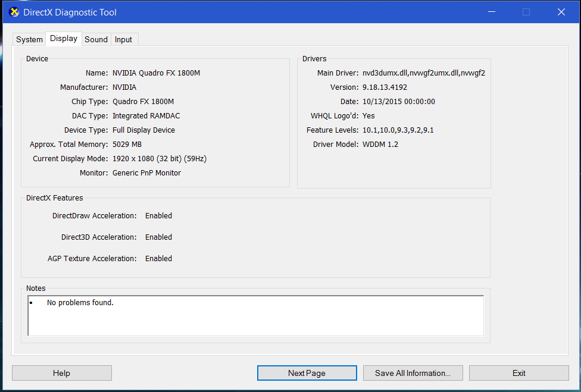The width and height of the screenshot is (581, 392).
Task: Select the 'No problems found.' note text
Action: click(80, 303)
